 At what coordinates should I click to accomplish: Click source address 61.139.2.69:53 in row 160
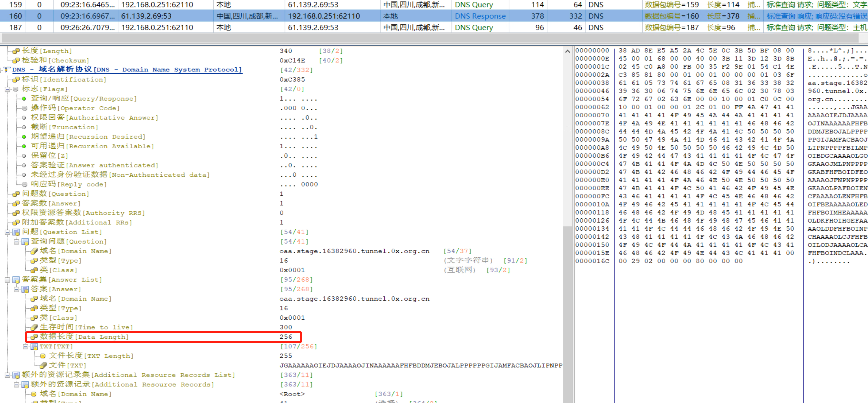(146, 16)
